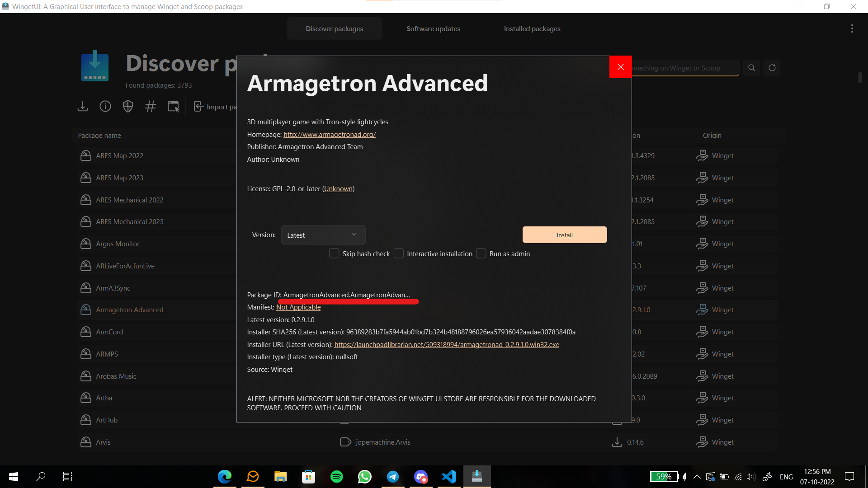The height and width of the screenshot is (488, 868).
Task: Switch to Software updates tab
Action: tap(433, 28)
